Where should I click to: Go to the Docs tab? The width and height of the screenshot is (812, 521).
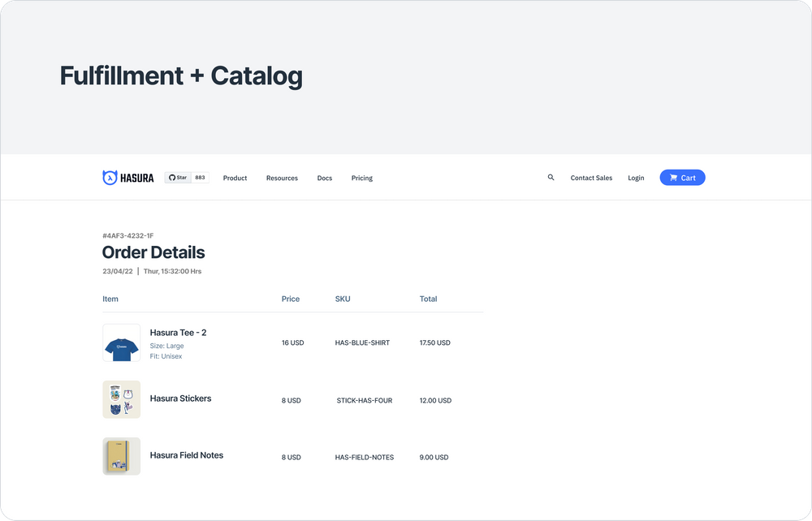(324, 178)
